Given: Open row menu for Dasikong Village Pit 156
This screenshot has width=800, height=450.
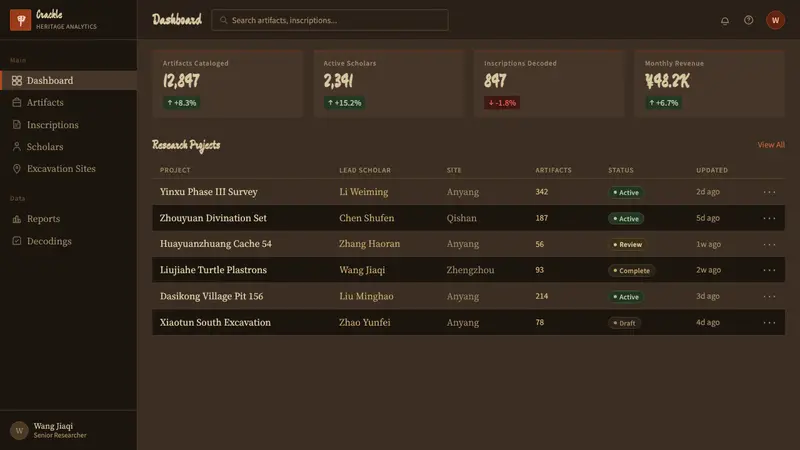Looking at the screenshot, I should (769, 296).
